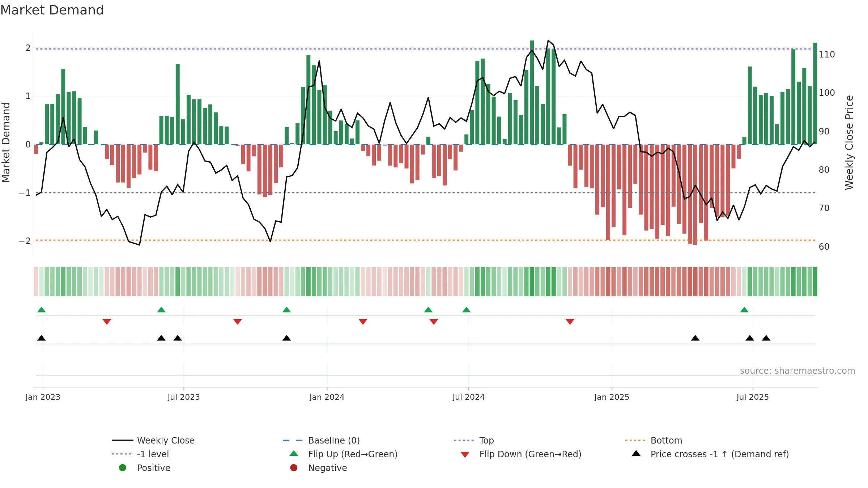Image resolution: width=868 pixels, height=488 pixels.
Task: Click green Flip Up marker just before Jul 2024
Action: point(467,310)
